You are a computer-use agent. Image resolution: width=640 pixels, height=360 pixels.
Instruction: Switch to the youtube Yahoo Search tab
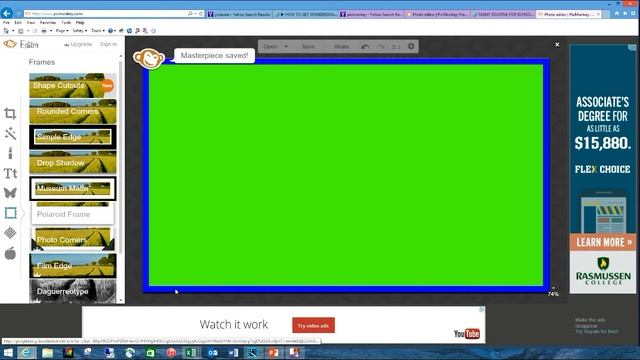click(x=239, y=14)
